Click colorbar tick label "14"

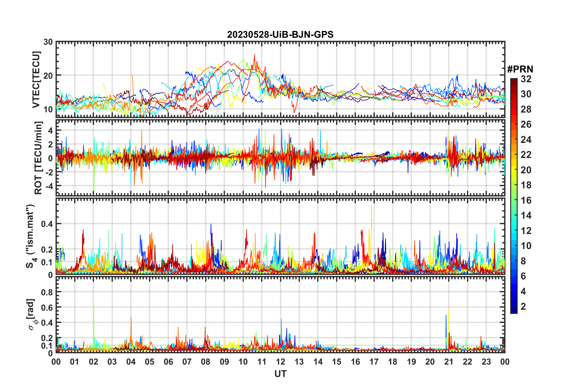[526, 215]
